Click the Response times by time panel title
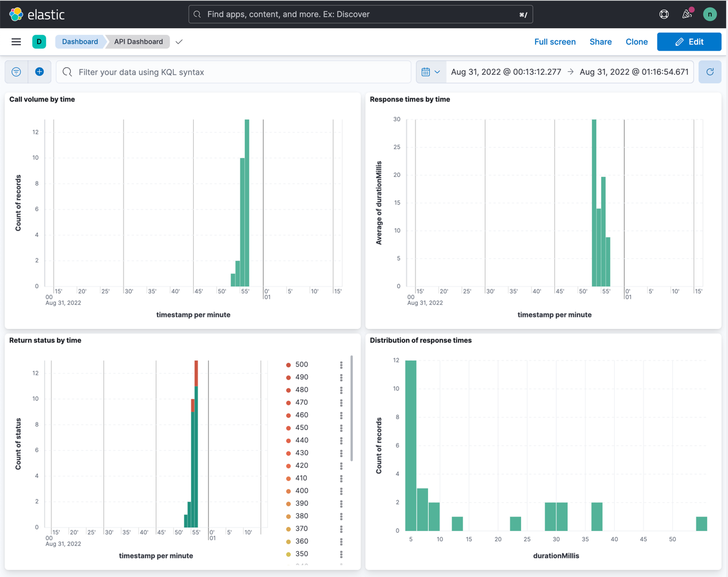The width and height of the screenshot is (728, 577). click(410, 99)
